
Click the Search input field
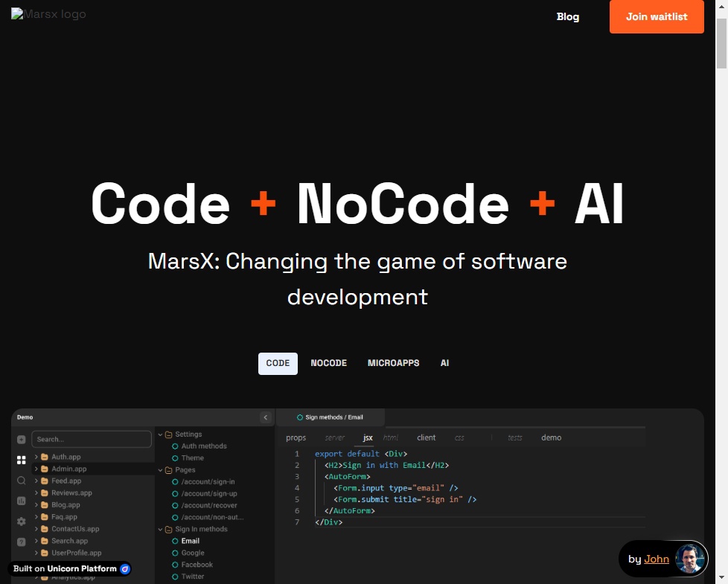[x=91, y=439]
